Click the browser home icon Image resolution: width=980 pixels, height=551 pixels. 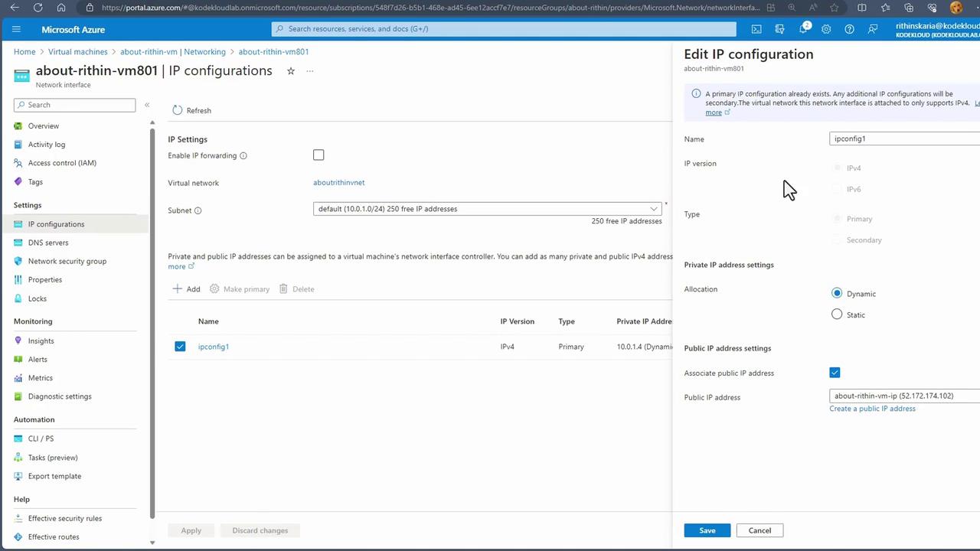pos(61,8)
